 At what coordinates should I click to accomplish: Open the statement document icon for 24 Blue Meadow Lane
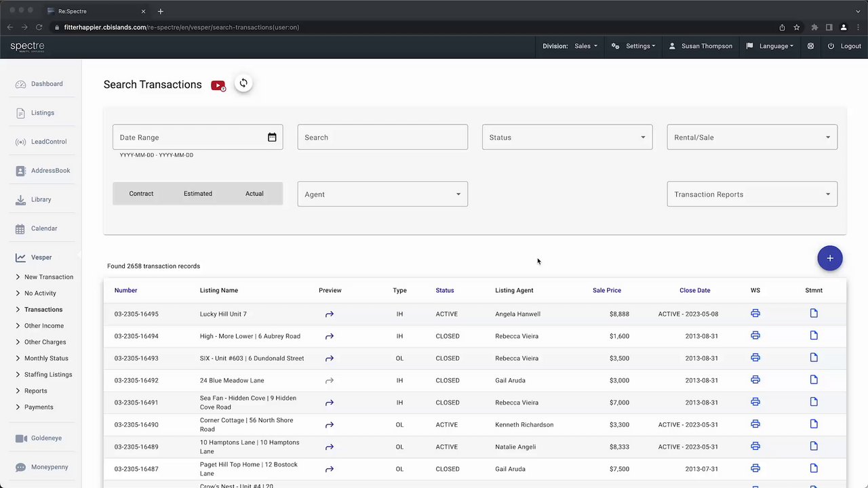click(x=814, y=380)
